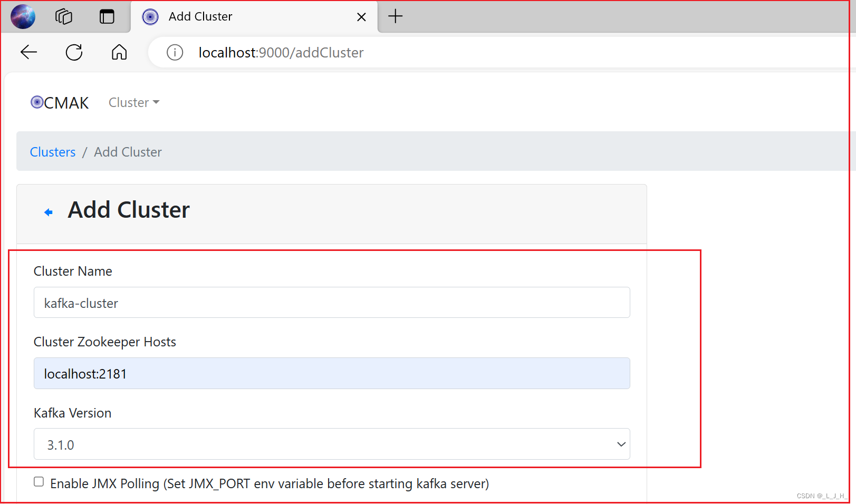The width and height of the screenshot is (856, 504).
Task: Open the Cluster navigation dropdown
Action: click(133, 102)
